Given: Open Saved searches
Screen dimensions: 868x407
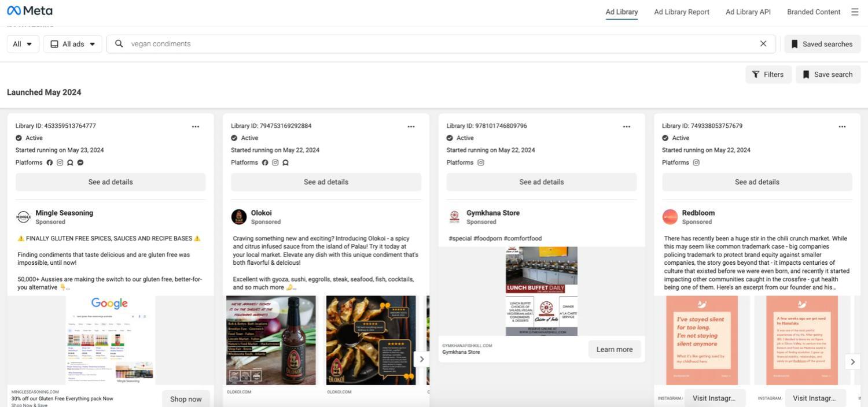Looking at the screenshot, I should 822,44.
